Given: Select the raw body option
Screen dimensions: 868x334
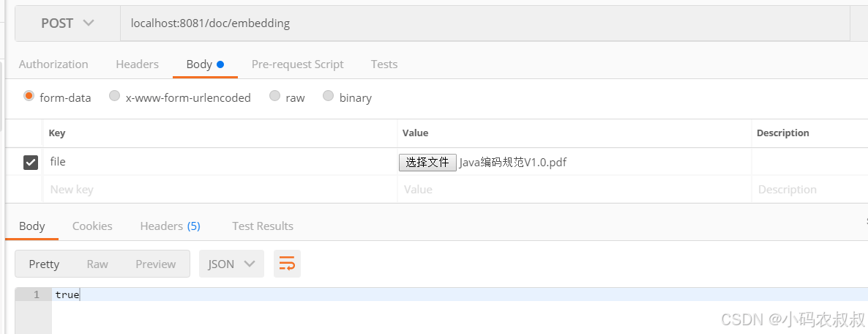Looking at the screenshot, I should click(x=274, y=96).
